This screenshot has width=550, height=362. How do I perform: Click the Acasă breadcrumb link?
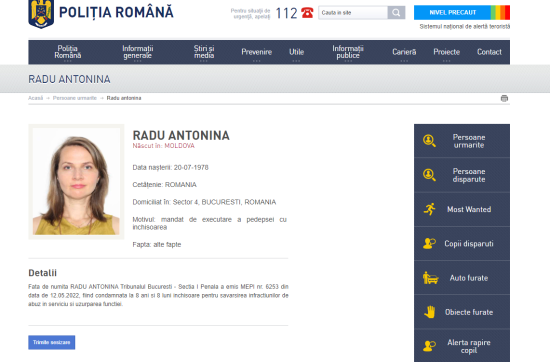click(x=35, y=98)
